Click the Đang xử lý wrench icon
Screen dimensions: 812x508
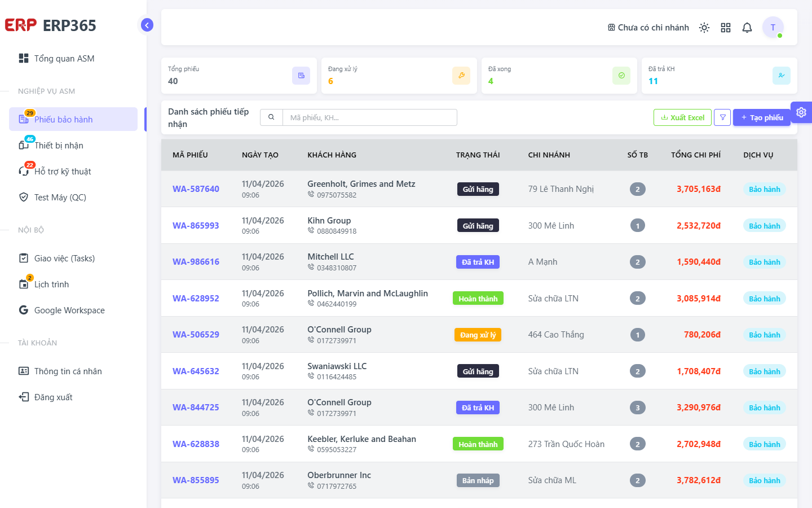tap(461, 76)
